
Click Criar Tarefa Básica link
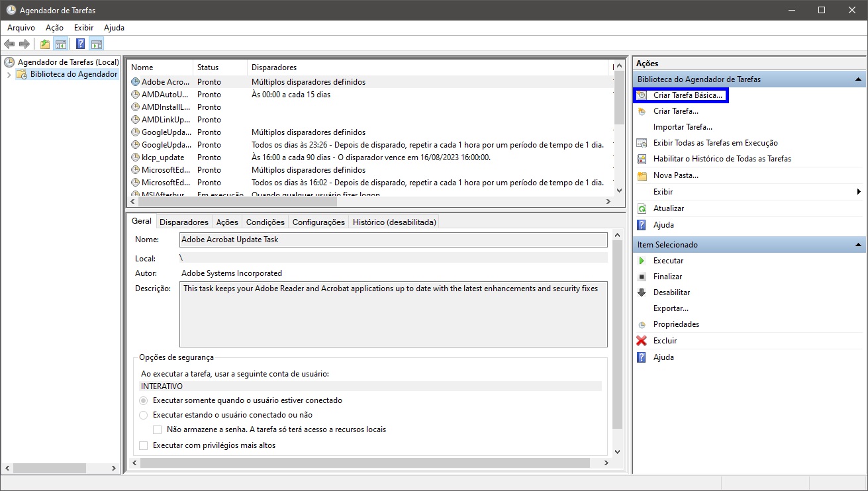pyautogui.click(x=687, y=95)
